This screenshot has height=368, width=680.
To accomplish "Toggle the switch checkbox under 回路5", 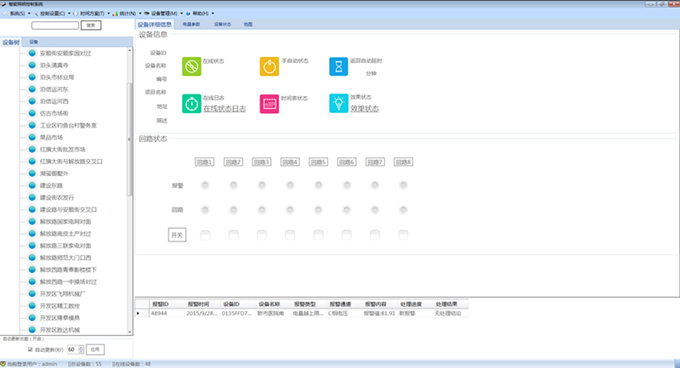I will point(318,235).
